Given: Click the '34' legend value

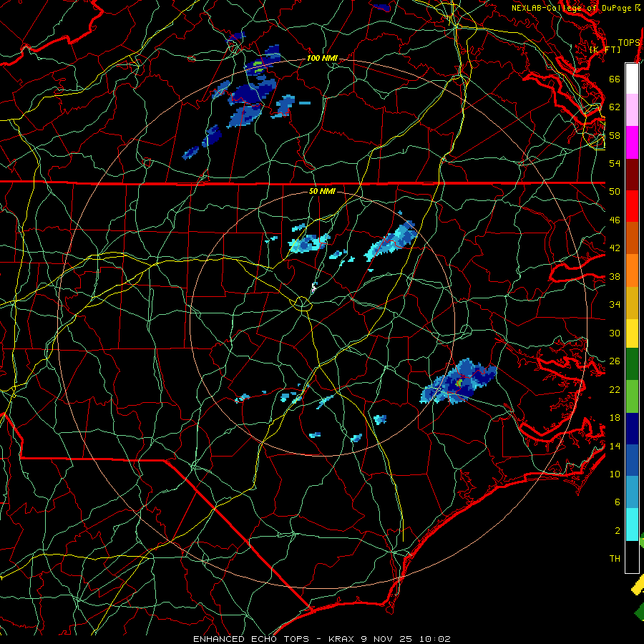Looking at the screenshot, I should point(615,305).
